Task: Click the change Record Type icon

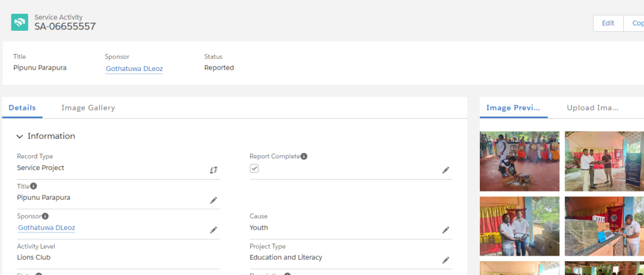Action: 214,170
